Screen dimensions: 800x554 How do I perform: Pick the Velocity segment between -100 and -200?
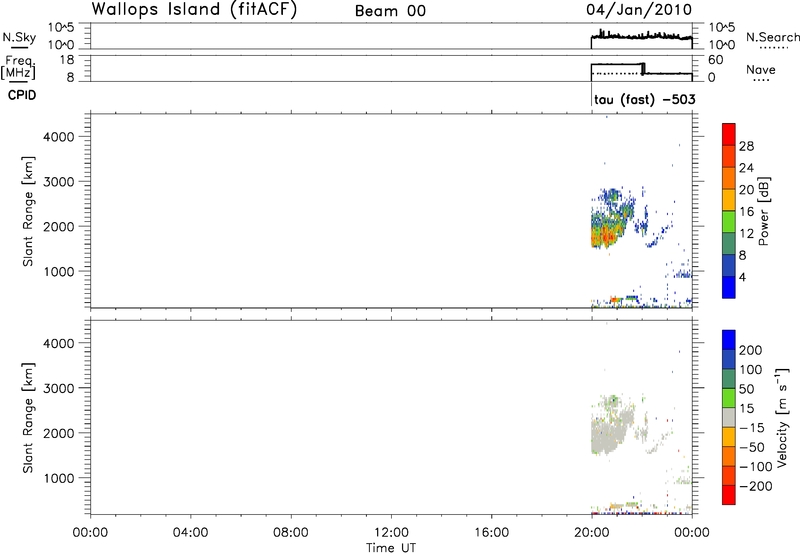pyautogui.click(x=729, y=475)
